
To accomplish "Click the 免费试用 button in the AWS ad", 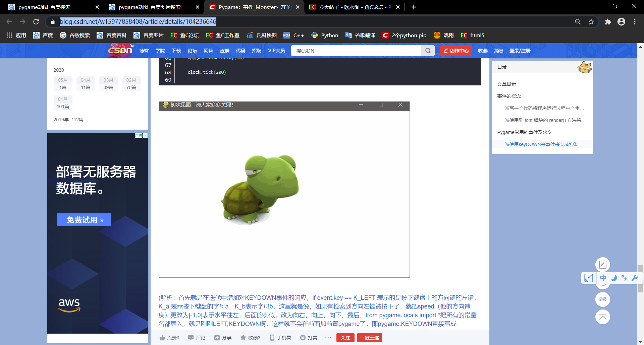I will point(84,220).
